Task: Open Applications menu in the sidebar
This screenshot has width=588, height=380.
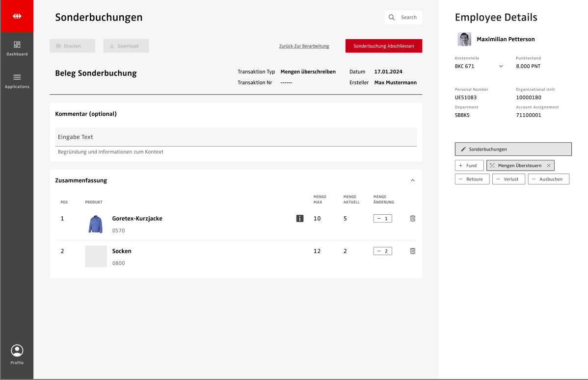Action: click(17, 81)
